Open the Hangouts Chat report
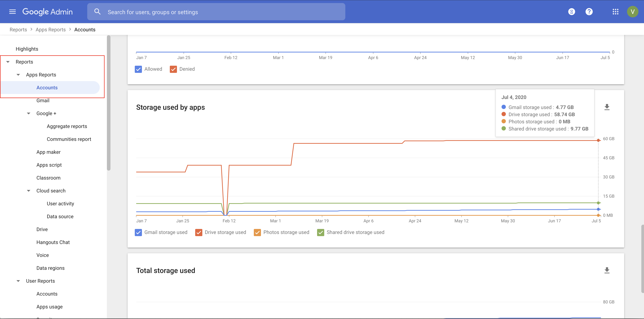This screenshot has width=644, height=319. pos(53,242)
